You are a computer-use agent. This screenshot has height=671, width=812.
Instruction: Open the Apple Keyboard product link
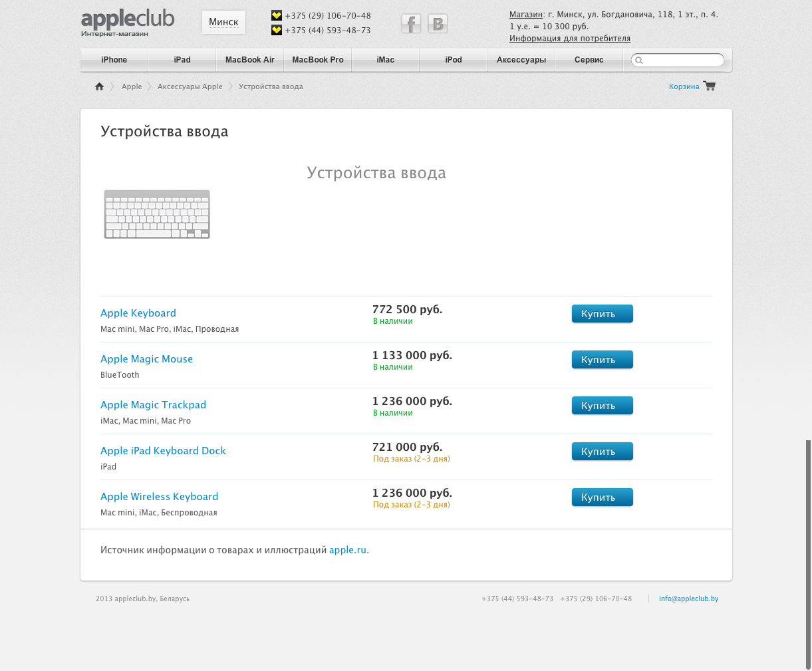[x=138, y=313]
